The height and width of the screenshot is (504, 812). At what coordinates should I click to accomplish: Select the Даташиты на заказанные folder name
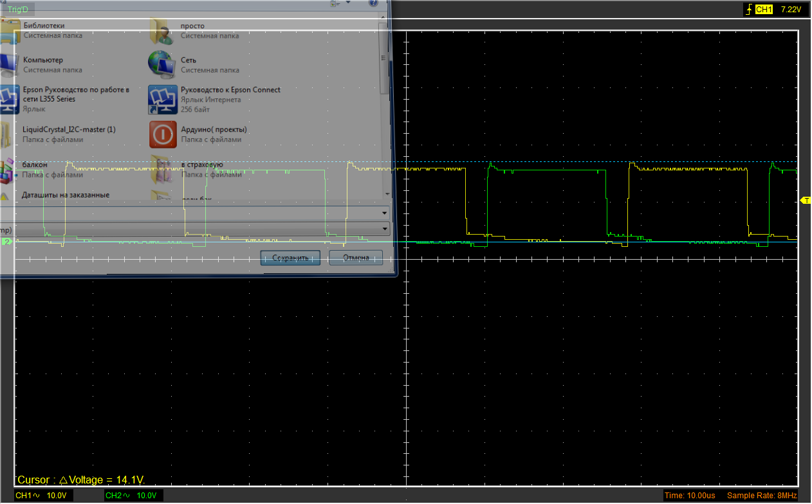tap(66, 195)
